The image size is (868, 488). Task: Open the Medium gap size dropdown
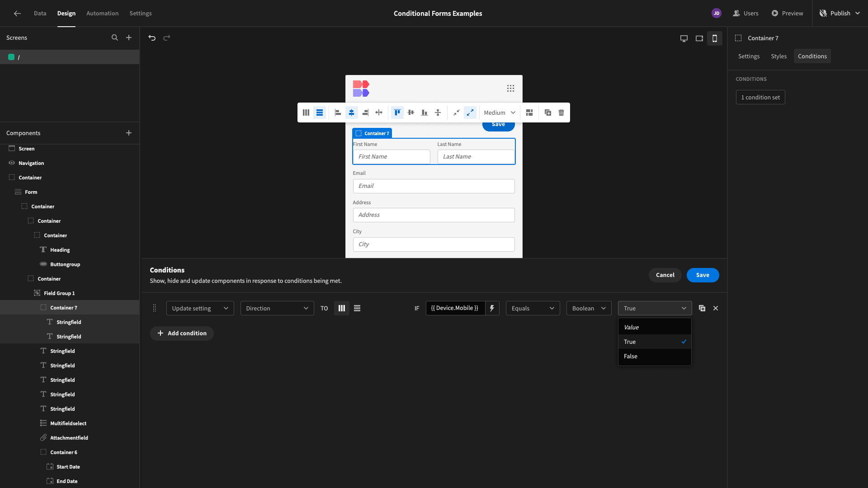(x=500, y=113)
